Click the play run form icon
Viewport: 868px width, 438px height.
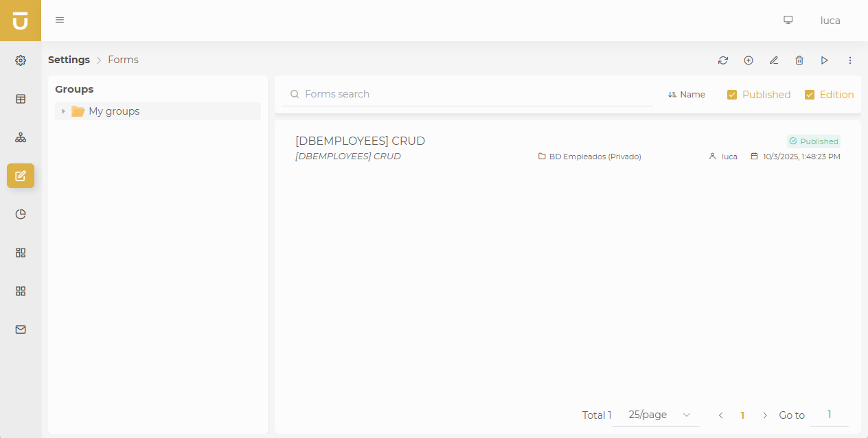point(825,60)
